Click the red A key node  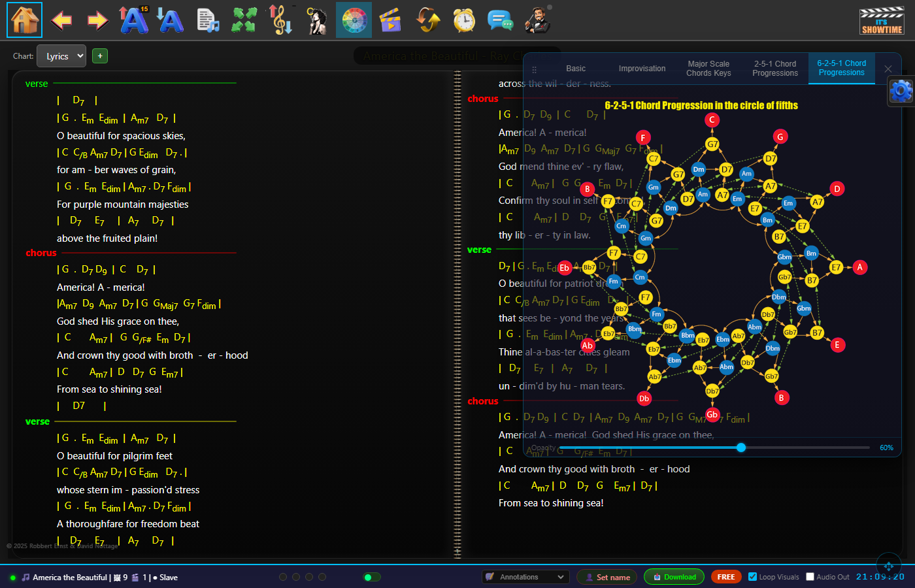coord(860,267)
